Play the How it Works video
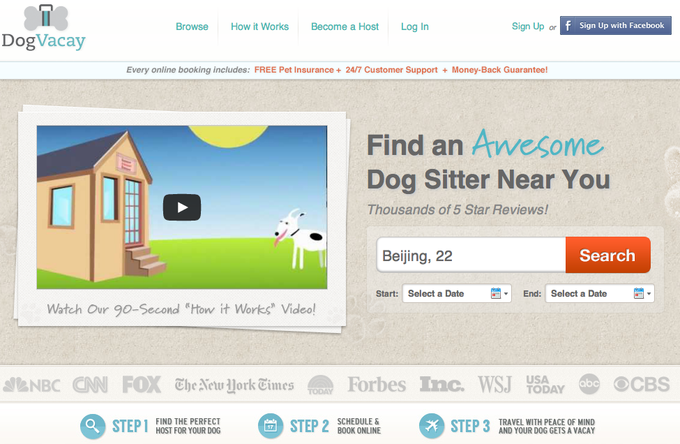This screenshot has width=680, height=444. point(182,207)
